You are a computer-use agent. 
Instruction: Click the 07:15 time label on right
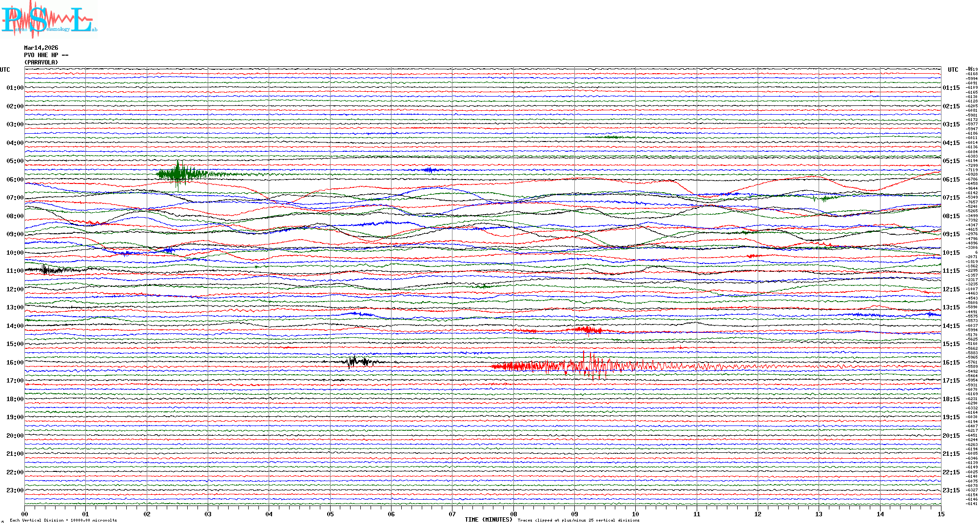(951, 198)
